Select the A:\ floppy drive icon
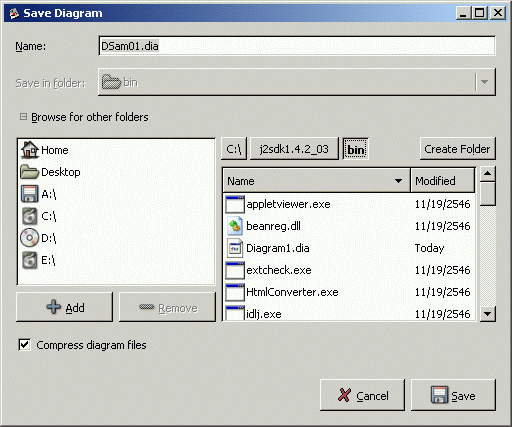512x427 pixels. [30, 194]
